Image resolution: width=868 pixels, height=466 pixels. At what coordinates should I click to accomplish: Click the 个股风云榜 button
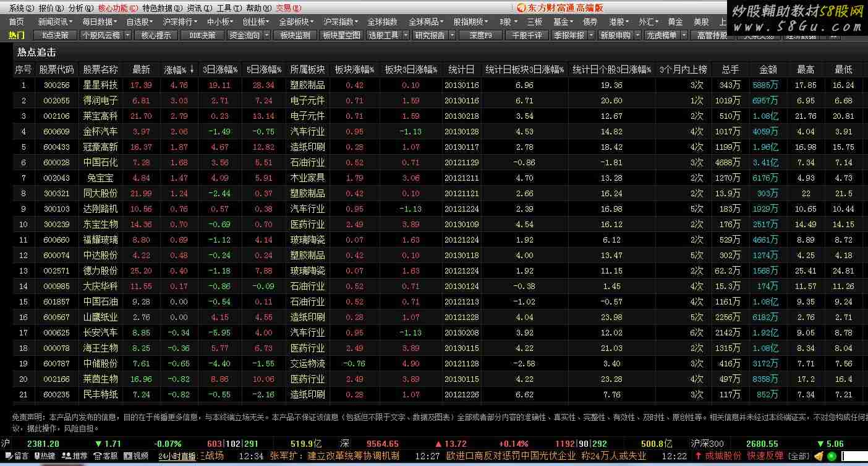[105, 35]
